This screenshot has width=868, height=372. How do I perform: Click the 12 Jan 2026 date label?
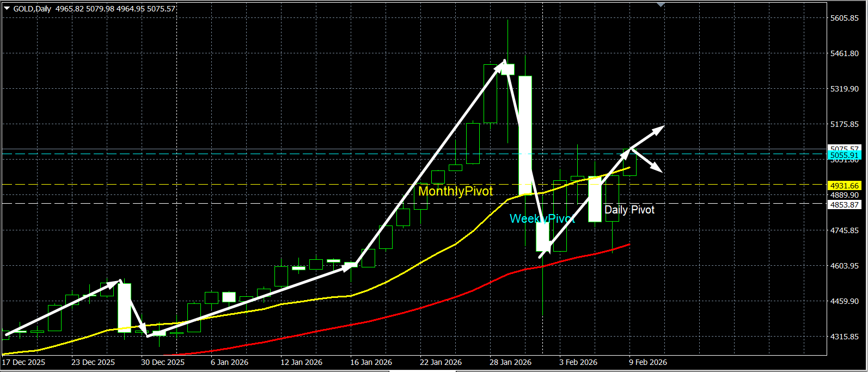301,362
